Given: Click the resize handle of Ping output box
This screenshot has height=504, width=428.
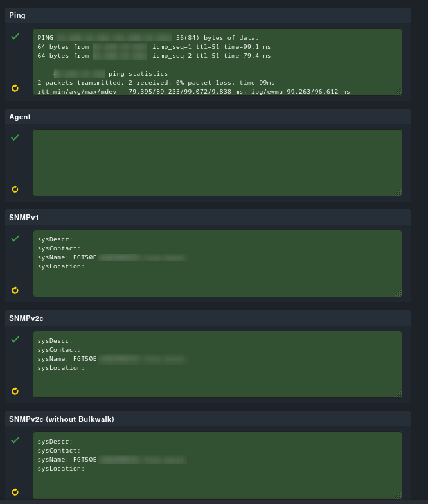Looking at the screenshot, I should click(x=398, y=92).
